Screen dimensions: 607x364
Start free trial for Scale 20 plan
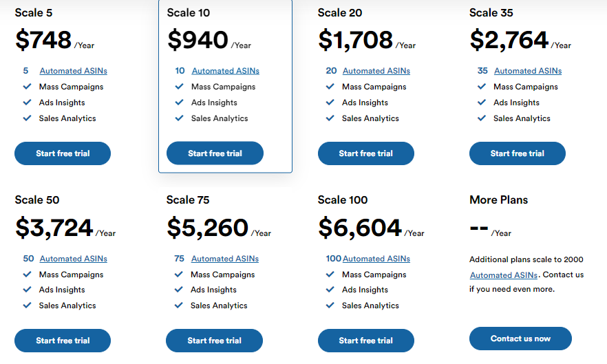coord(366,153)
